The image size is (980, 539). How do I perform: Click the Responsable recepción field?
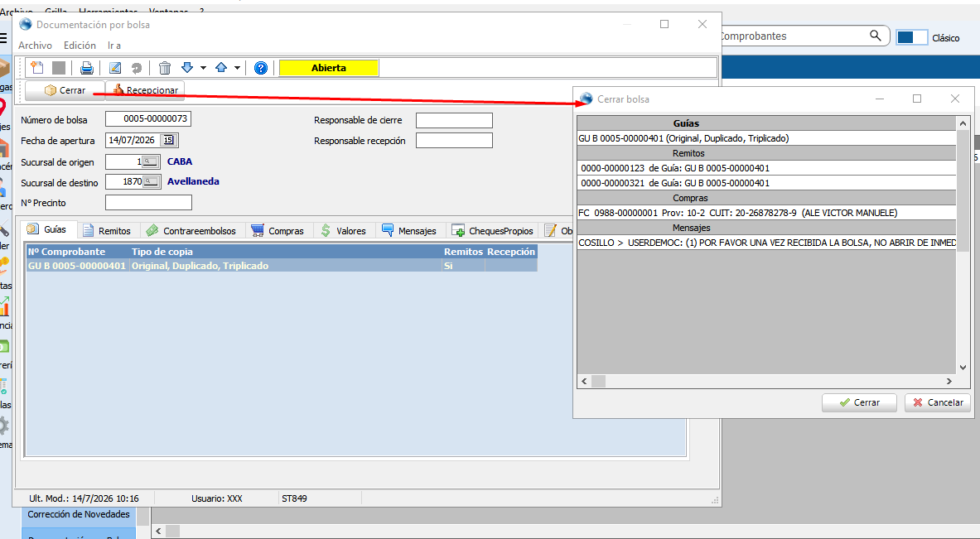454,141
